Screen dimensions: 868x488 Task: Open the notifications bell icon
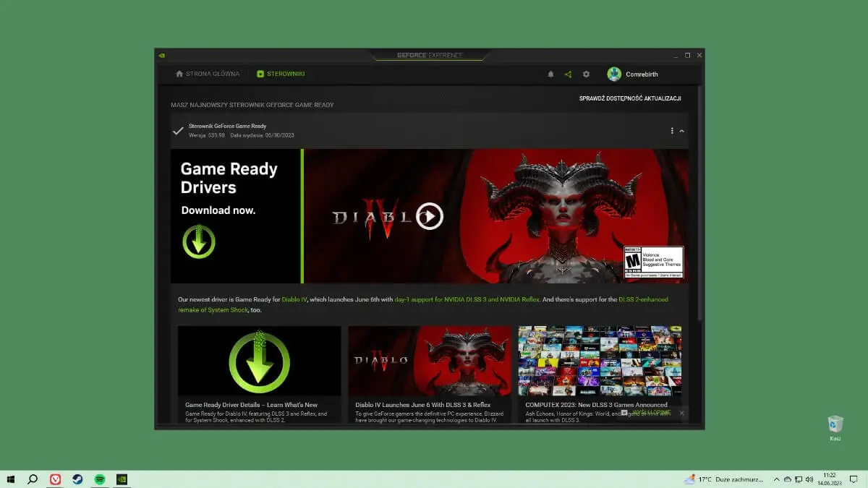click(550, 74)
